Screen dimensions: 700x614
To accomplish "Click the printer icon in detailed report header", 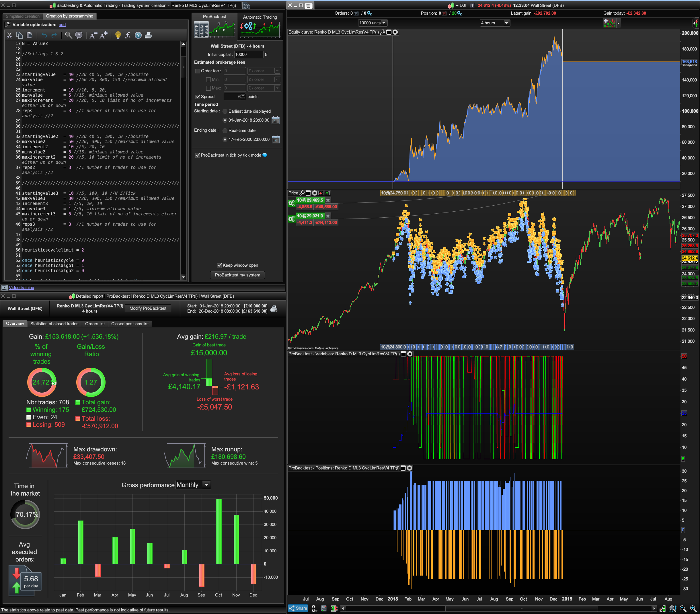I will pos(274,309).
